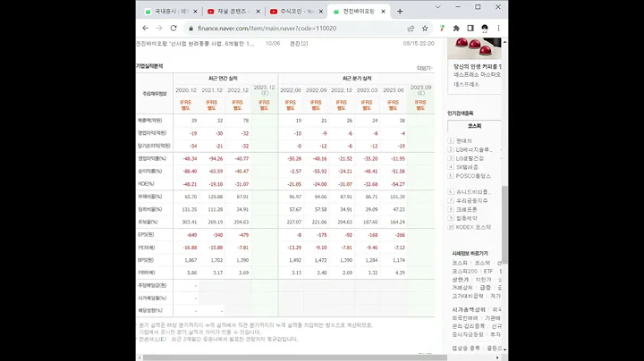Go to 관리 감리종목 quick link

point(469,326)
